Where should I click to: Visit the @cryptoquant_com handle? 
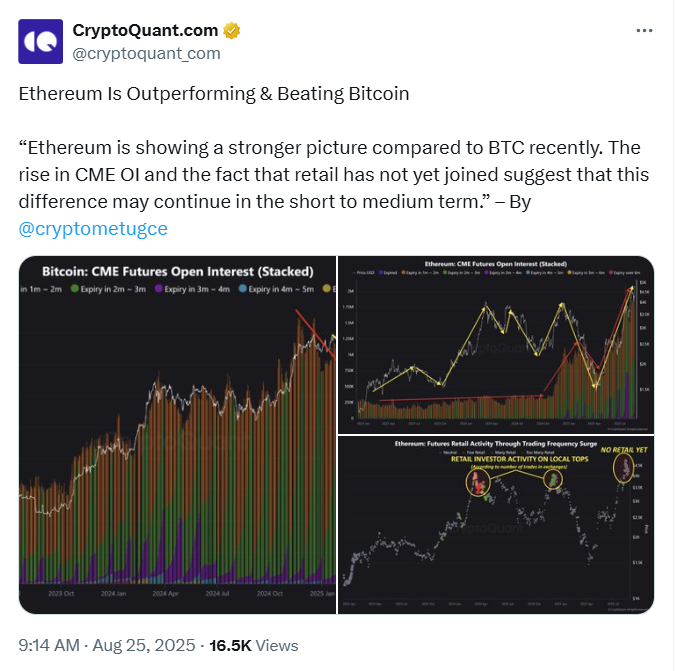pyautogui.click(x=146, y=53)
